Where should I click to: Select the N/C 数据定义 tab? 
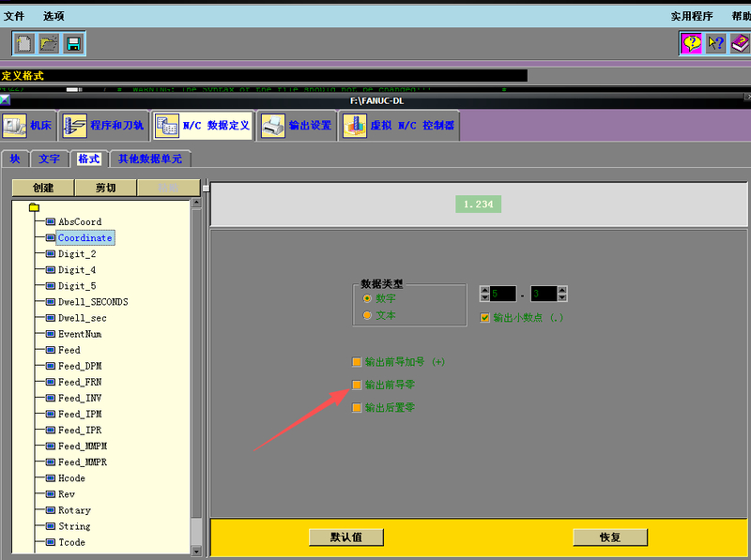(203, 126)
